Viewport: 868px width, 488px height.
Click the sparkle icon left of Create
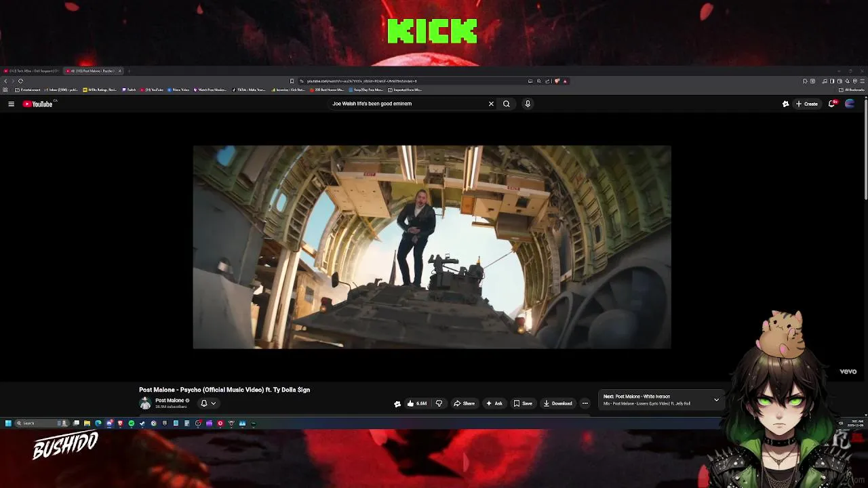tap(785, 104)
